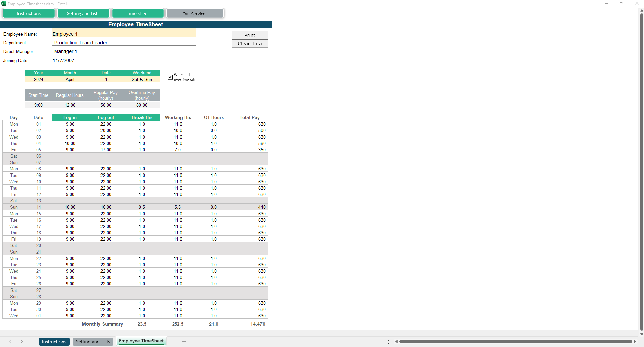644x347 pixels.
Task: Click the horizontal scrollbar track
Action: (x=515, y=342)
